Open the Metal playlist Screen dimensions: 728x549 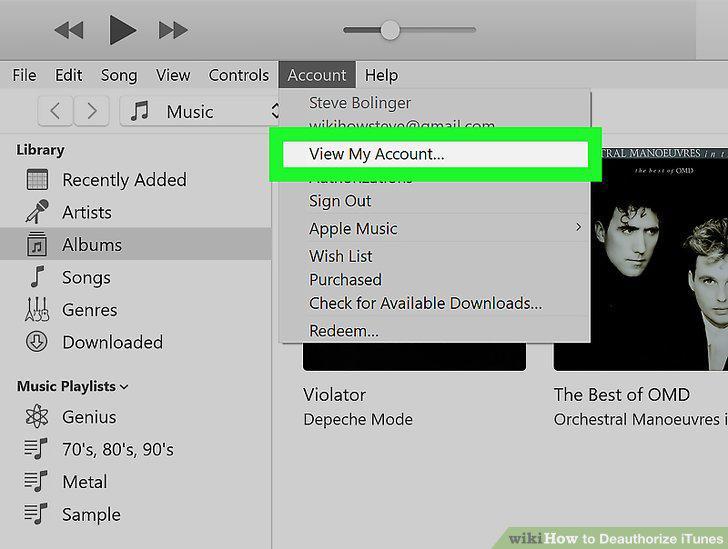point(84,482)
